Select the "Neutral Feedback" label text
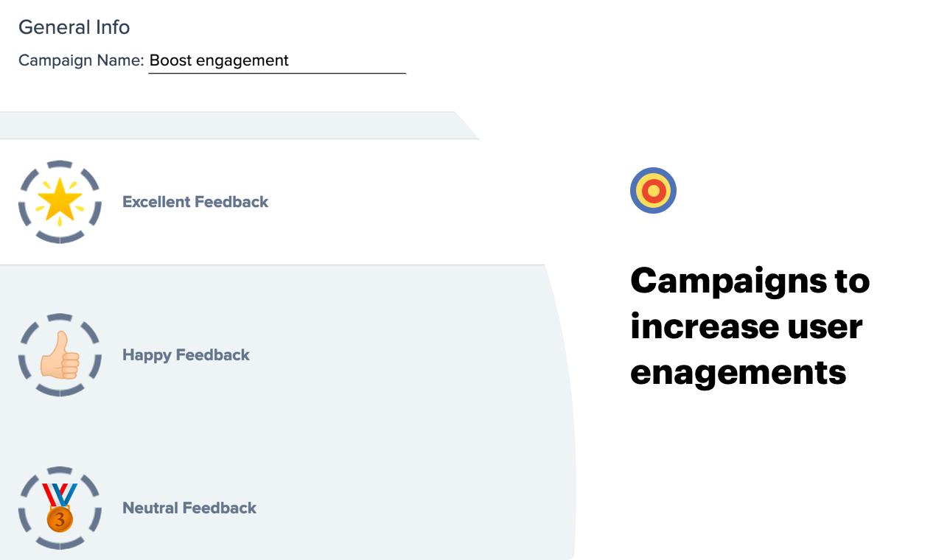 tap(189, 508)
